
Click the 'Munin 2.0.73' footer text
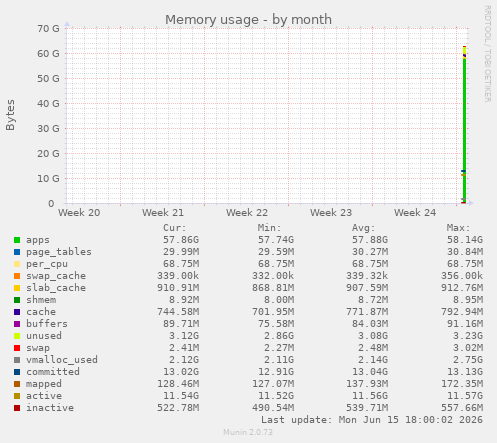tap(248, 432)
